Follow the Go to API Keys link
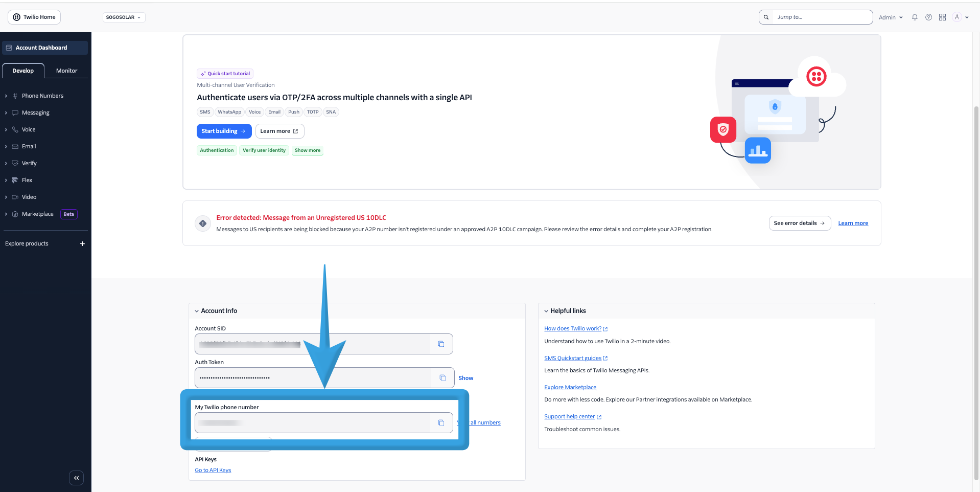Image resolution: width=980 pixels, height=492 pixels. point(213,469)
